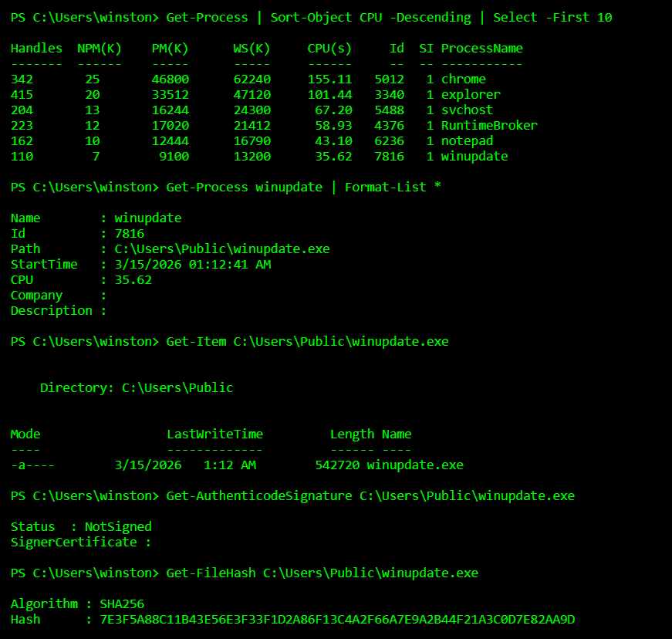Click process Id 7816 in table

[x=389, y=157]
